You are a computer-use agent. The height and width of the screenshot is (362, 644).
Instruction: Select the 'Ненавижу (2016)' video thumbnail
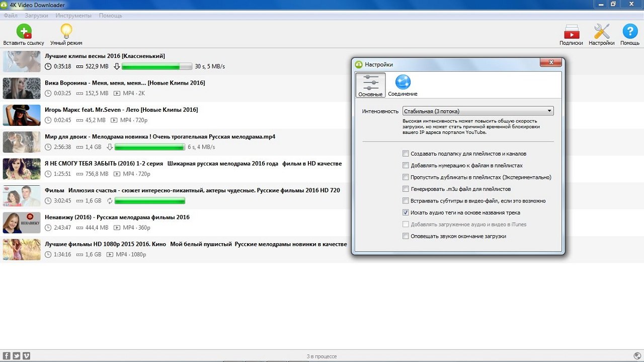pyautogui.click(x=22, y=223)
